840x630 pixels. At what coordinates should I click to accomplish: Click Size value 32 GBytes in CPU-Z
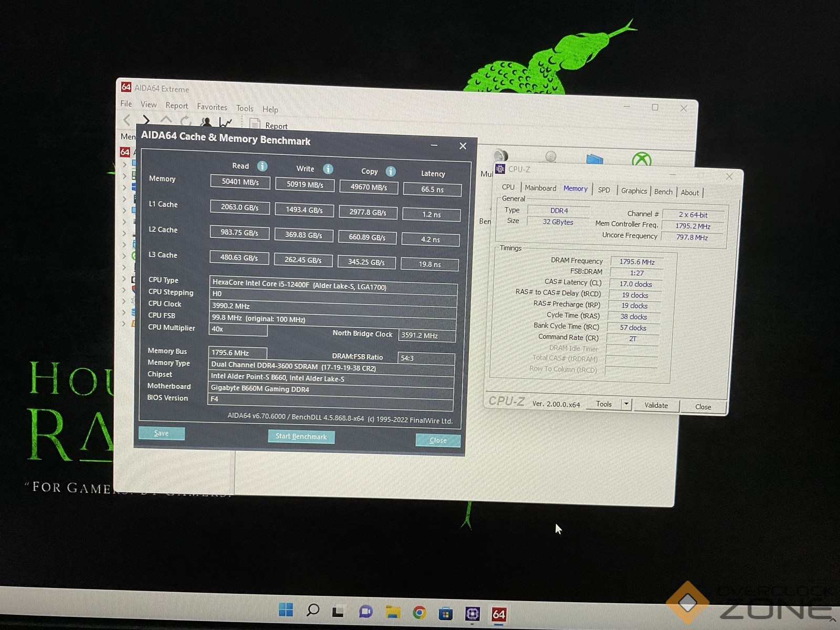click(558, 222)
